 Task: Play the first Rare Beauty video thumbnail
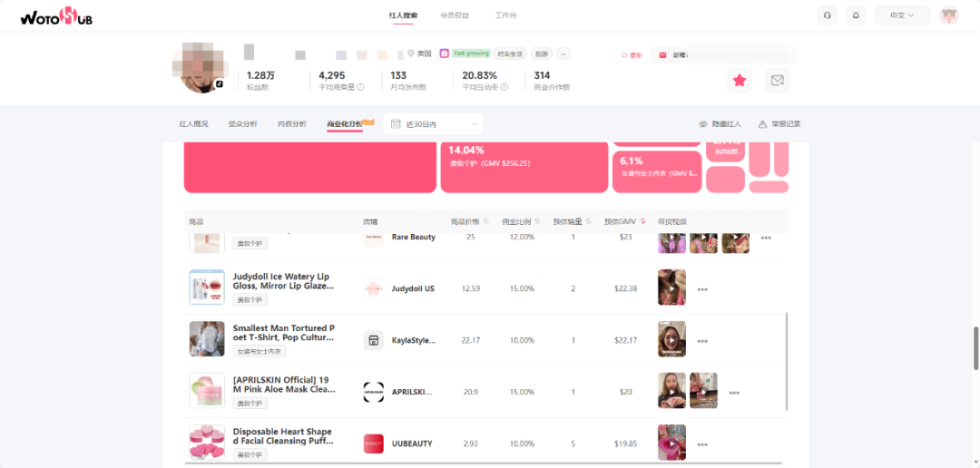[x=671, y=241]
